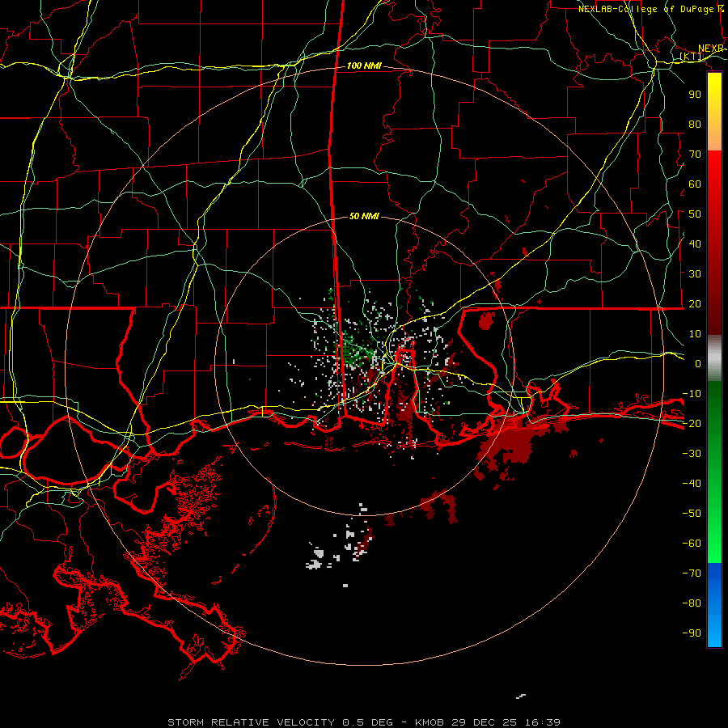Click the 50 NMI range ring label

pos(364,216)
